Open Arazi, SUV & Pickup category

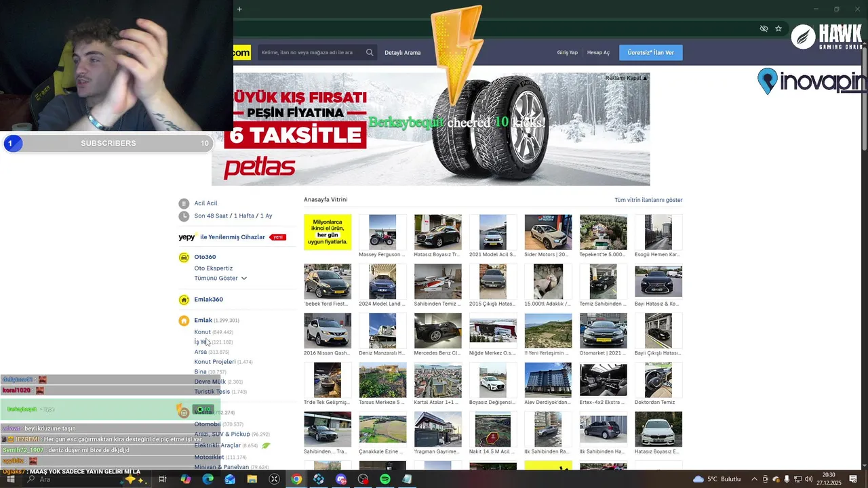[222, 434]
